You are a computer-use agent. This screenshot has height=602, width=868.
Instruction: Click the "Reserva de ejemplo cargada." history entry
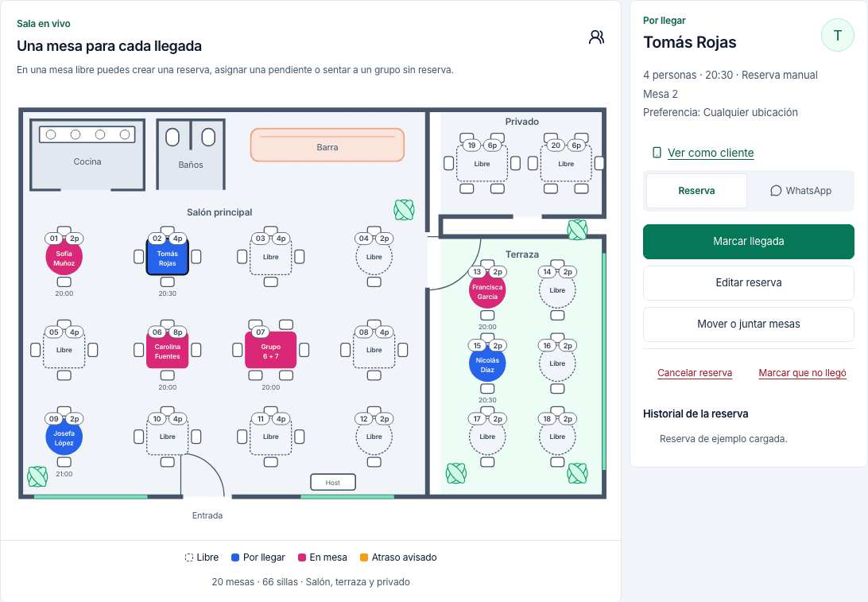pyautogui.click(x=723, y=439)
